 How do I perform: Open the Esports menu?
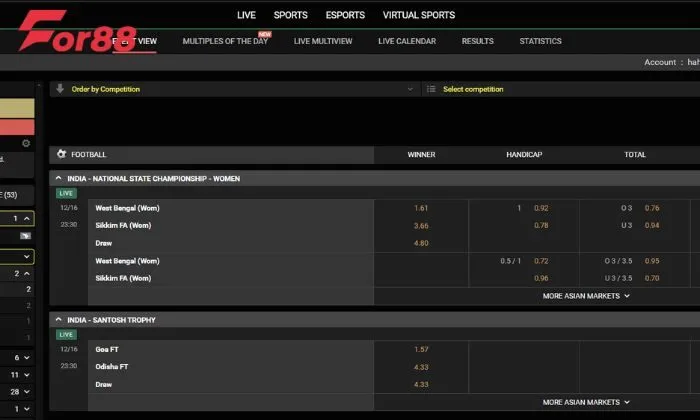345,15
